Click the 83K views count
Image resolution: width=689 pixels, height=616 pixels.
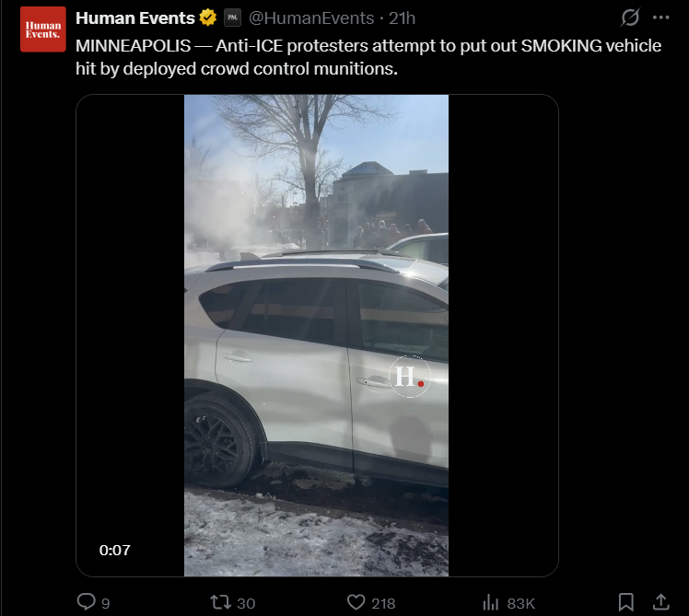click(x=520, y=603)
